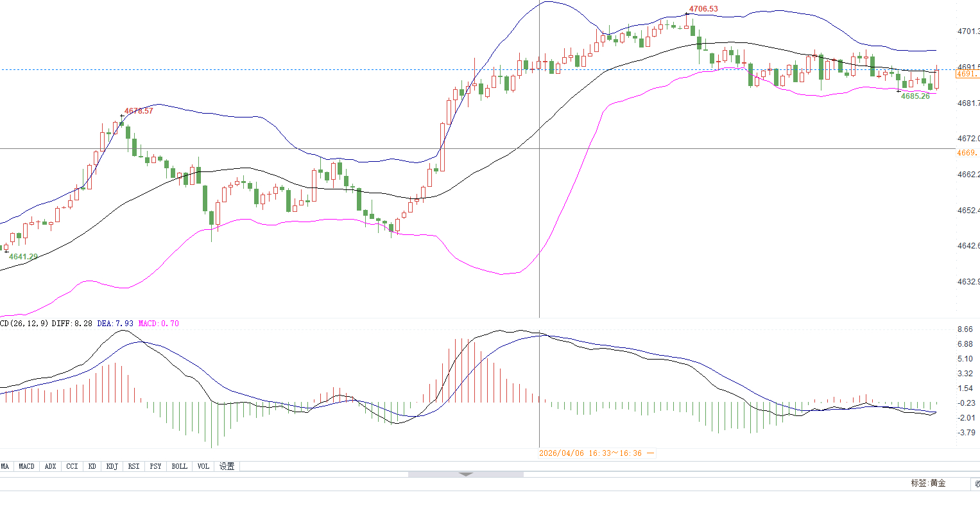Click the 6.88 MACD axis value
The image size is (980, 513).
[x=965, y=344]
